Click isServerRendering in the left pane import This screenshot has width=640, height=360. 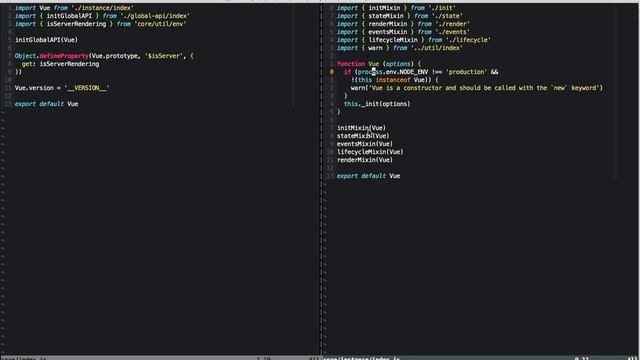(76, 24)
